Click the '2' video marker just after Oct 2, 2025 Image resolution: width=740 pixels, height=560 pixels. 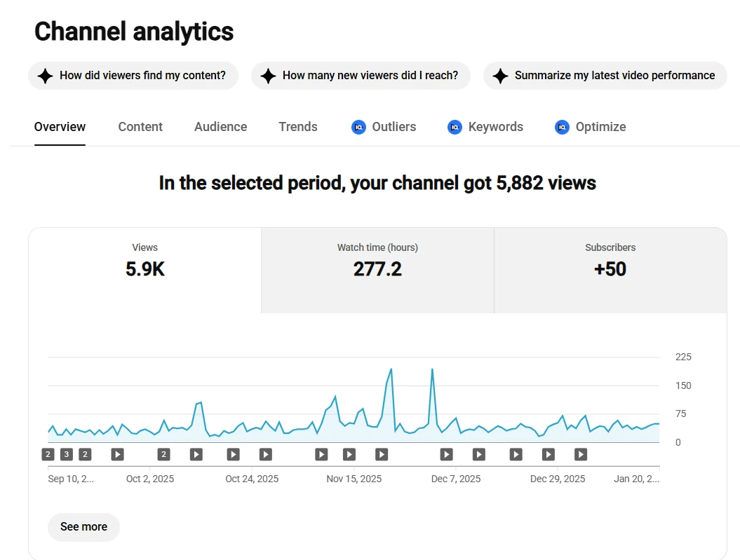(163, 454)
